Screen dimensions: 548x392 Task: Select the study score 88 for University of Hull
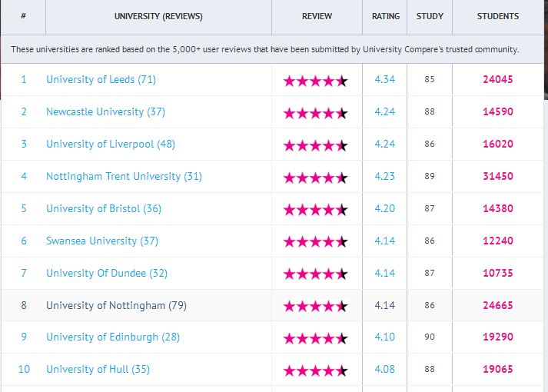[430, 369]
